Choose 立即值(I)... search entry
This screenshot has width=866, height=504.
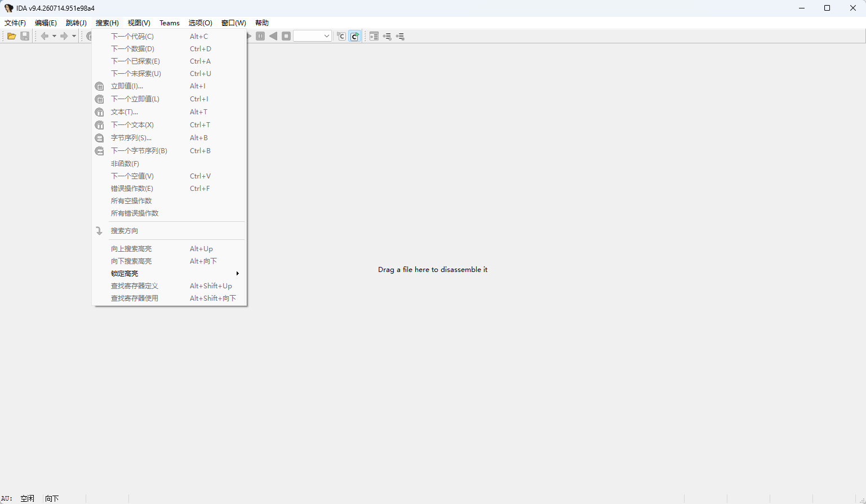tap(170, 86)
